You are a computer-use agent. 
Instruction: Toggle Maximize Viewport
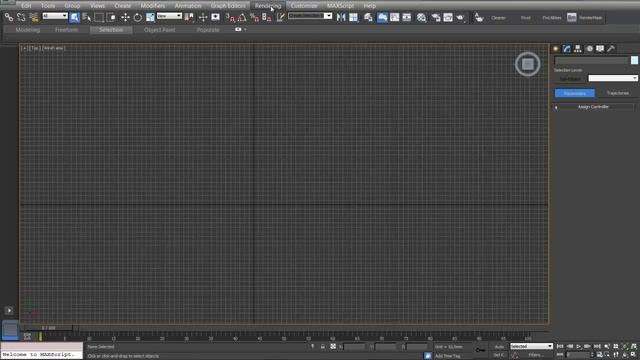click(633, 355)
